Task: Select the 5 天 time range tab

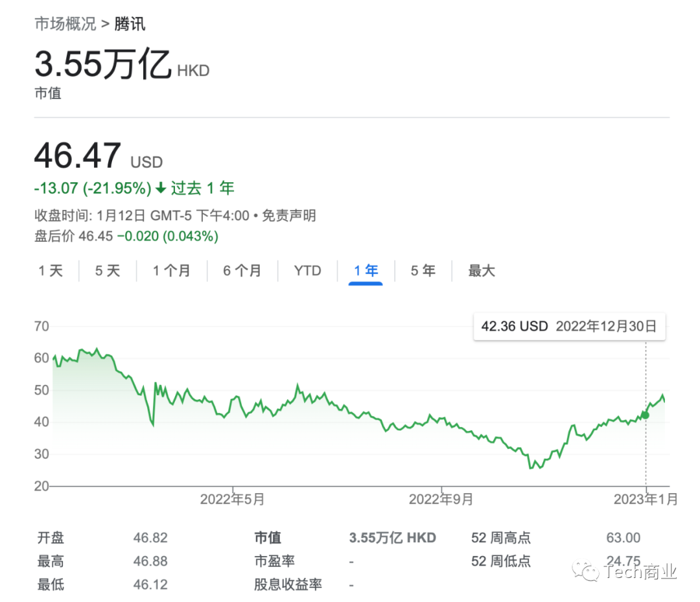Action: tap(108, 270)
